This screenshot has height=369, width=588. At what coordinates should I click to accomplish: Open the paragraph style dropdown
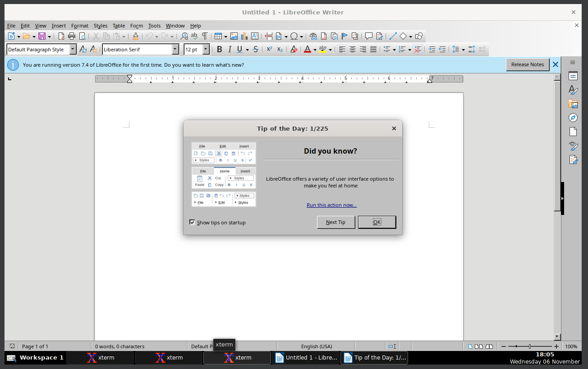(x=72, y=49)
